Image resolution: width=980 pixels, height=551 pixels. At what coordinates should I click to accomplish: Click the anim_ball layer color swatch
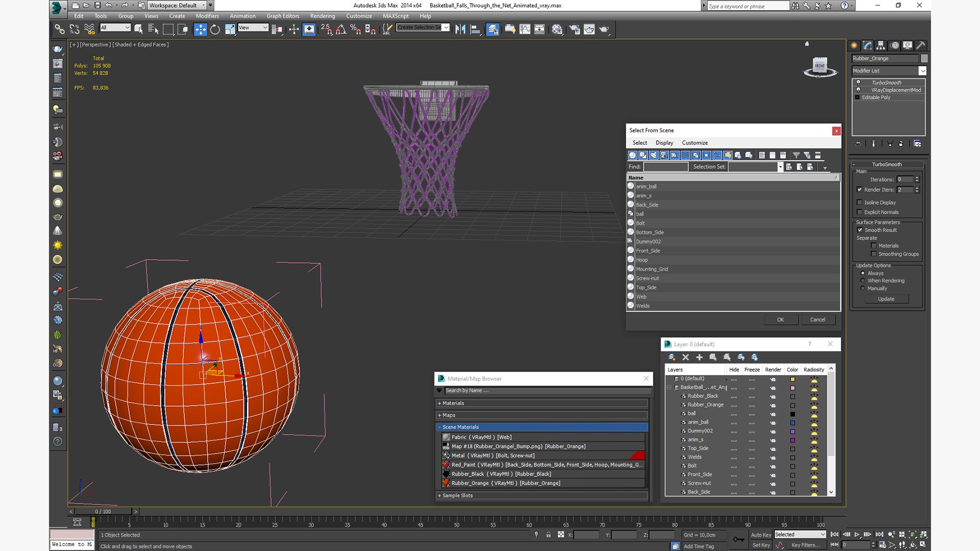coord(792,422)
